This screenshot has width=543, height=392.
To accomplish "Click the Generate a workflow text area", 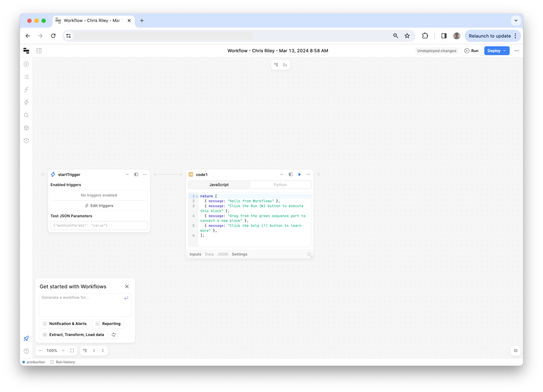I will tap(85, 305).
